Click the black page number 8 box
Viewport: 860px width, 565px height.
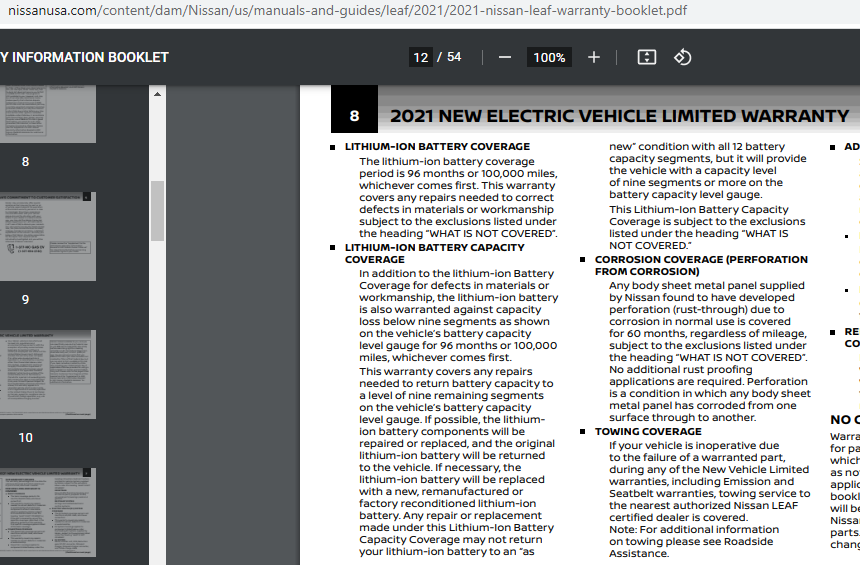point(354,116)
